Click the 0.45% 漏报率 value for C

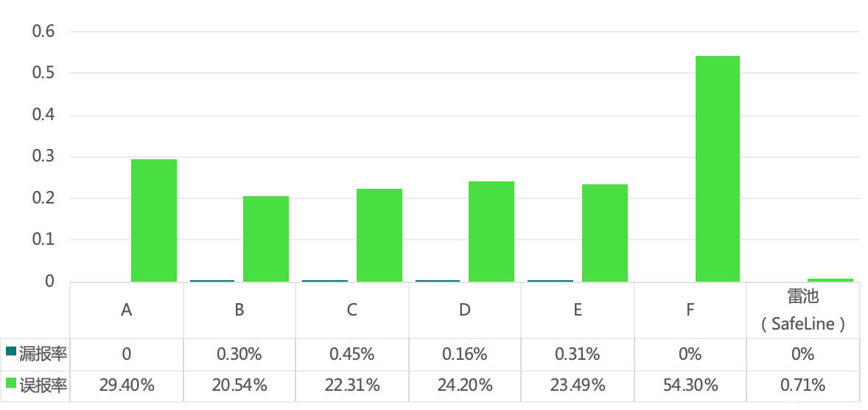click(352, 354)
